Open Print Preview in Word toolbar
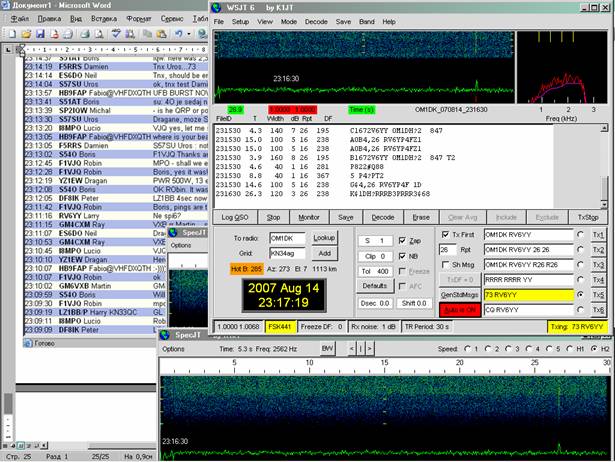 tap(99, 34)
